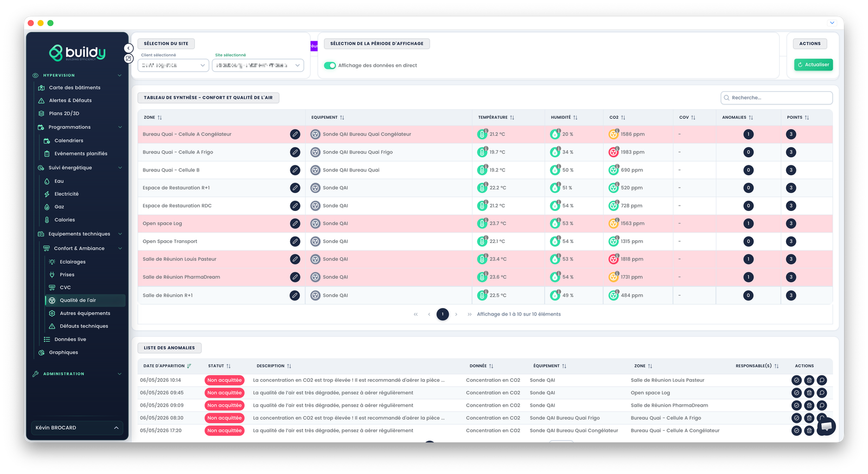Click the toggle icon below sidebar collapse arrow
The height and width of the screenshot is (474, 868).
129,58
